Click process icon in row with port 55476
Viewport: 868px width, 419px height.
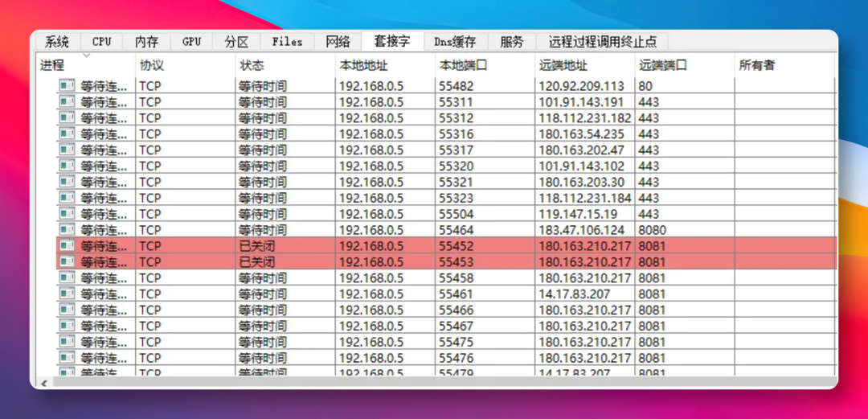tap(67, 358)
